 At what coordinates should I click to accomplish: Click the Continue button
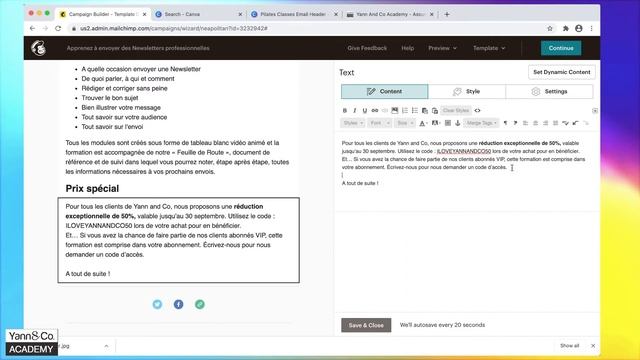[561, 48]
